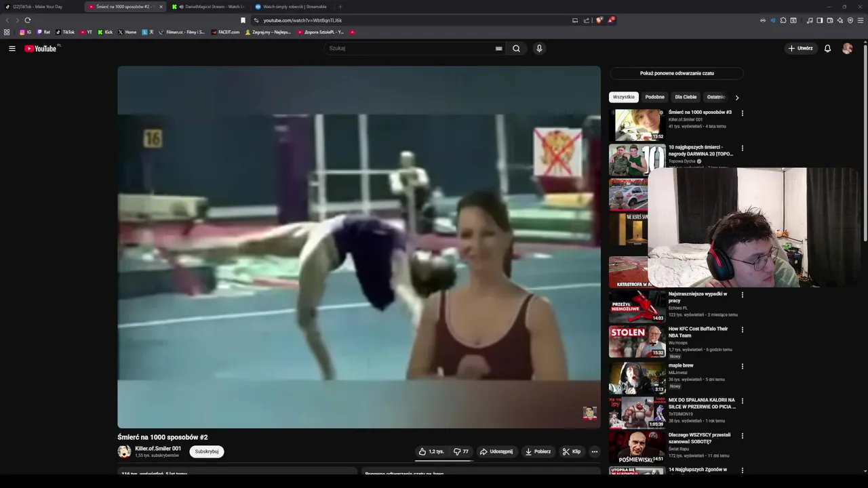Open the Brave Shields lion icon
The width and height of the screenshot is (868, 488).
click(599, 20)
